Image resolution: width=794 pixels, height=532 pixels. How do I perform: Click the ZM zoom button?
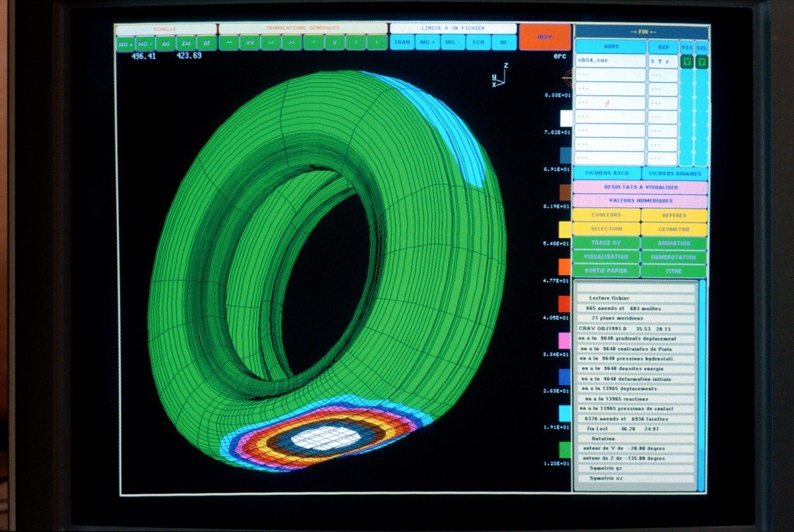(x=186, y=43)
